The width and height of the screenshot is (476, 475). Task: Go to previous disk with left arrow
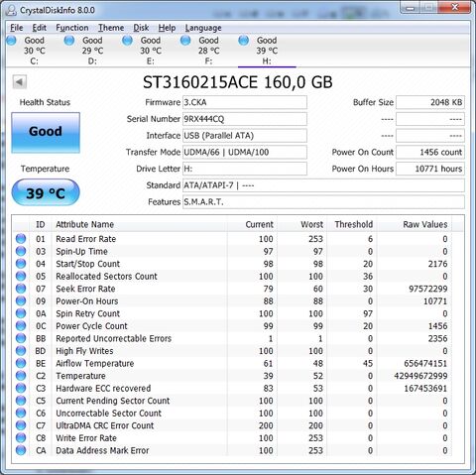(20, 82)
